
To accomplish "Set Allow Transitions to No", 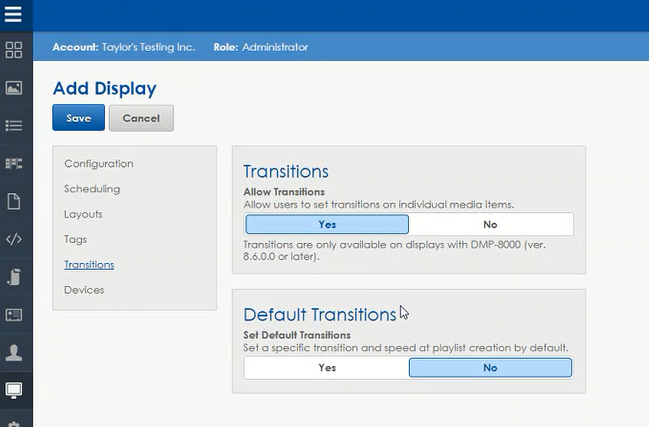I will click(490, 224).
